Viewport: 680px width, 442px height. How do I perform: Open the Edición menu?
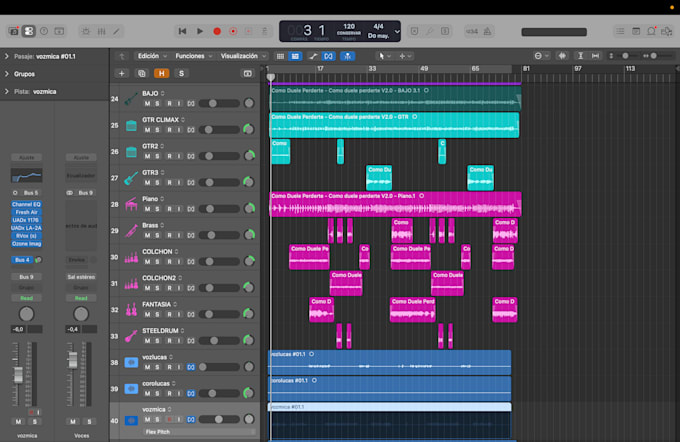(152, 56)
